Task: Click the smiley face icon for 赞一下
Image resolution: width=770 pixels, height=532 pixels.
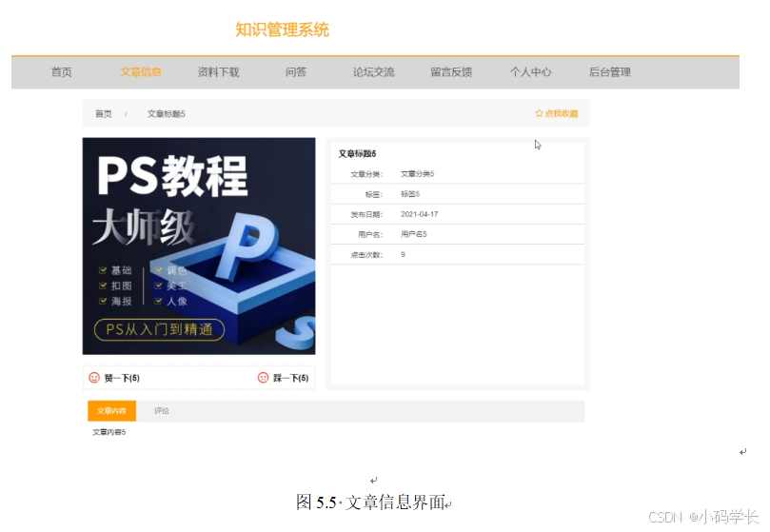Action: (x=94, y=377)
